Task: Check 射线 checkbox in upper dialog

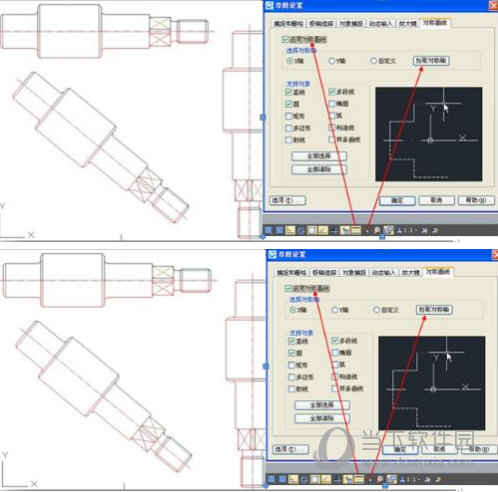Action: 289,140
